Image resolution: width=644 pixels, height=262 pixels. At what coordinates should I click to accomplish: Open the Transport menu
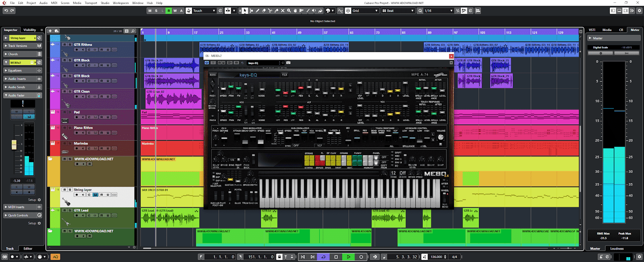click(x=91, y=3)
